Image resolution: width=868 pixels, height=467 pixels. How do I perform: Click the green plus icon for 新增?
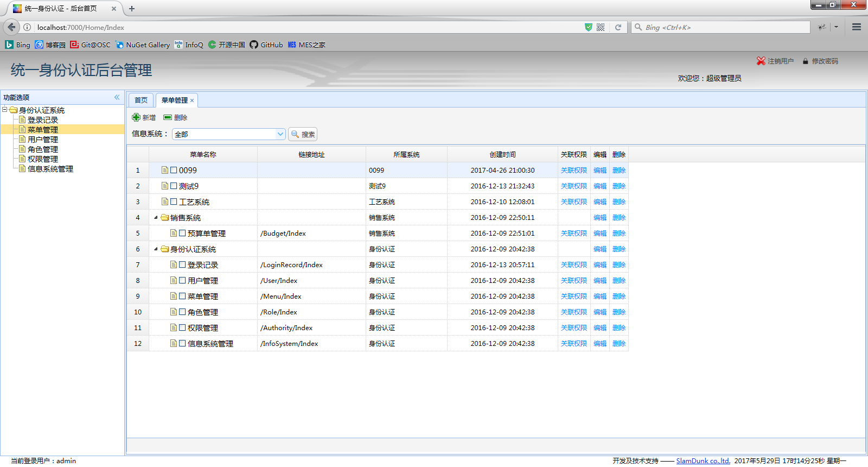[x=136, y=117]
